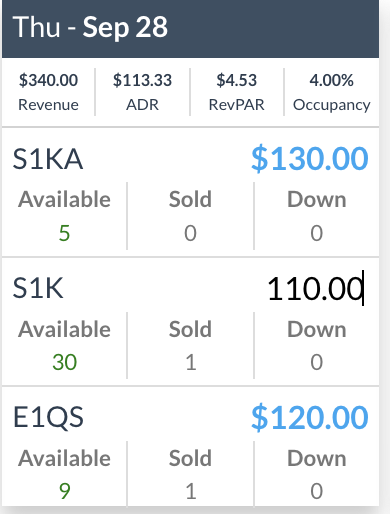Select the E1QS Down value
The height and width of the screenshot is (514, 390).
coord(317,491)
